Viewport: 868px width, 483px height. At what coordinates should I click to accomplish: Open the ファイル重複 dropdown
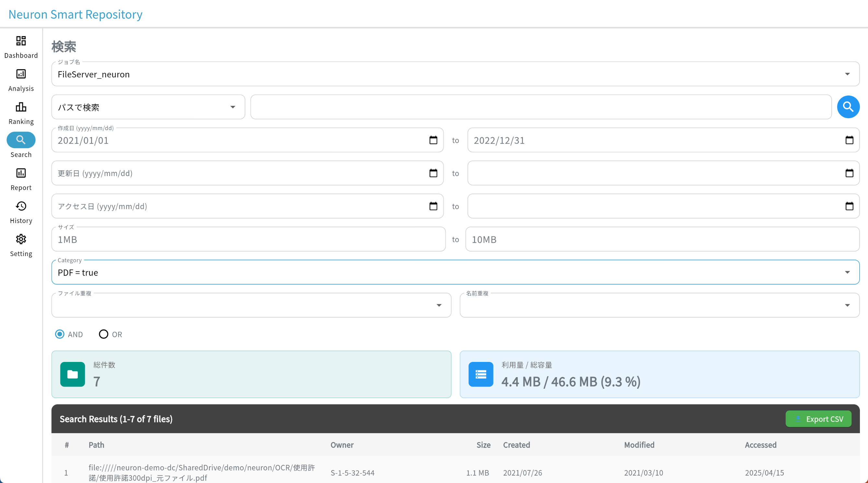tap(251, 305)
